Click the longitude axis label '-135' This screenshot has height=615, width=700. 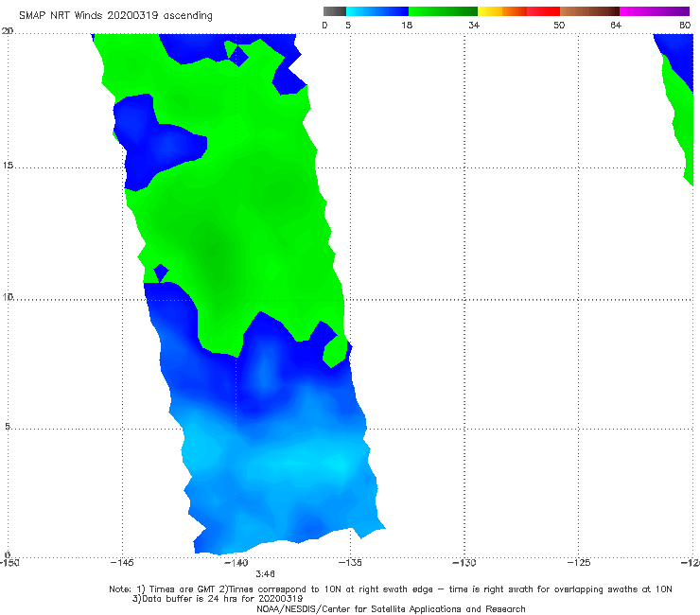pos(350,563)
